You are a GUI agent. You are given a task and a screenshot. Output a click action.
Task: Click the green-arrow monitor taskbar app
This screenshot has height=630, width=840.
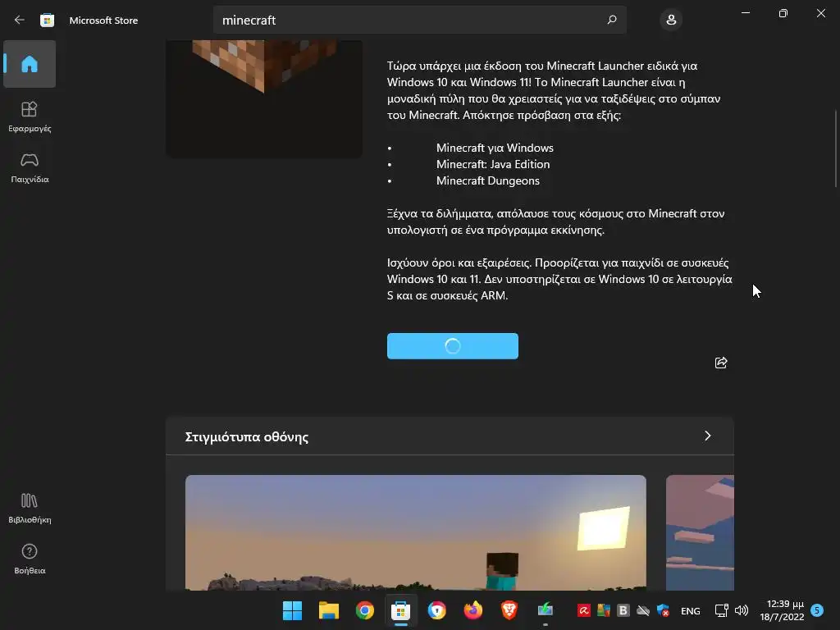coord(546,610)
